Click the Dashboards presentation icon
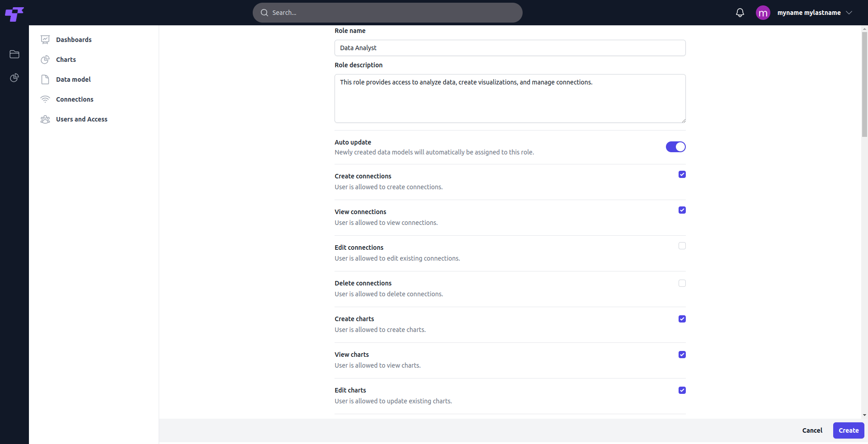 tap(45, 40)
